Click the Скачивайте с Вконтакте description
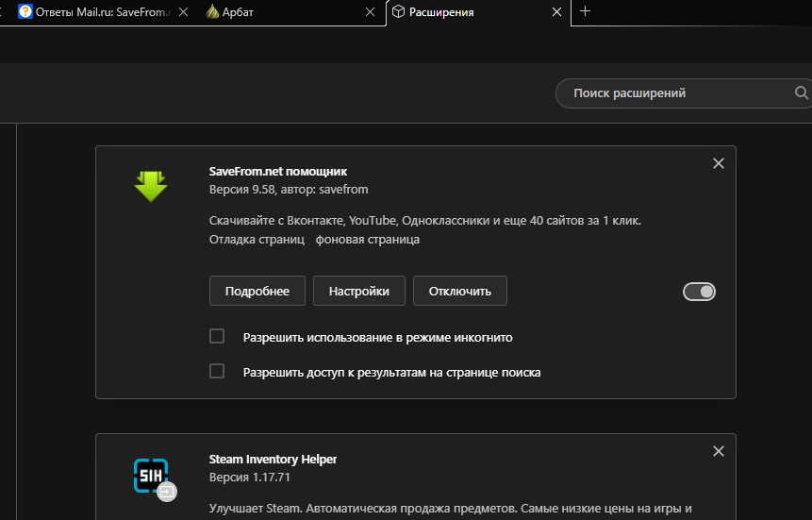The image size is (812, 520). 425,220
